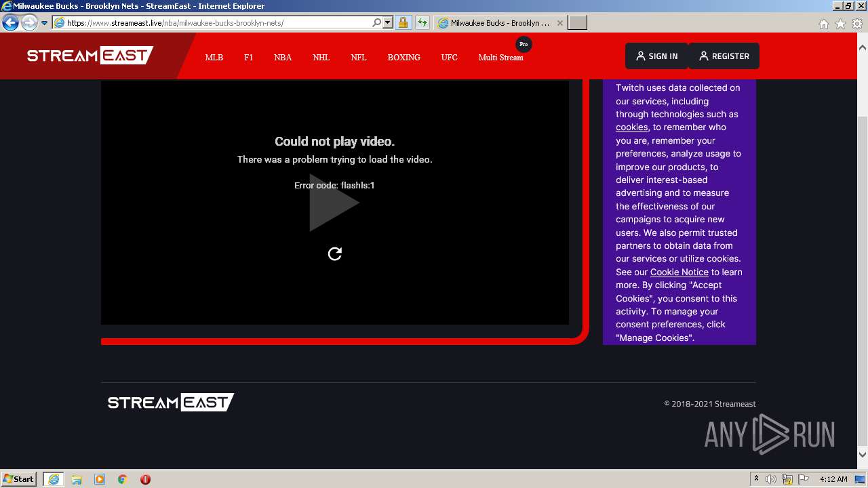Click the refresh page icon
This screenshot has width=868, height=488.
click(x=422, y=23)
